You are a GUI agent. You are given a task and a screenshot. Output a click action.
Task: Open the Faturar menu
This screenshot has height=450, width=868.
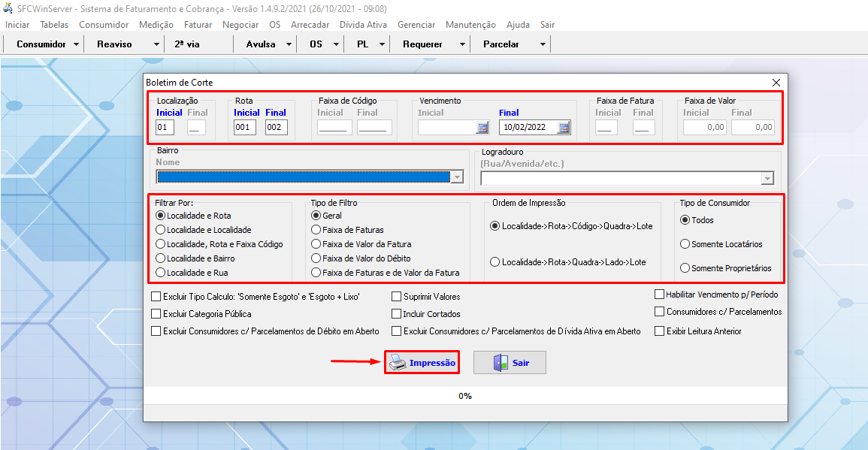[x=198, y=25]
